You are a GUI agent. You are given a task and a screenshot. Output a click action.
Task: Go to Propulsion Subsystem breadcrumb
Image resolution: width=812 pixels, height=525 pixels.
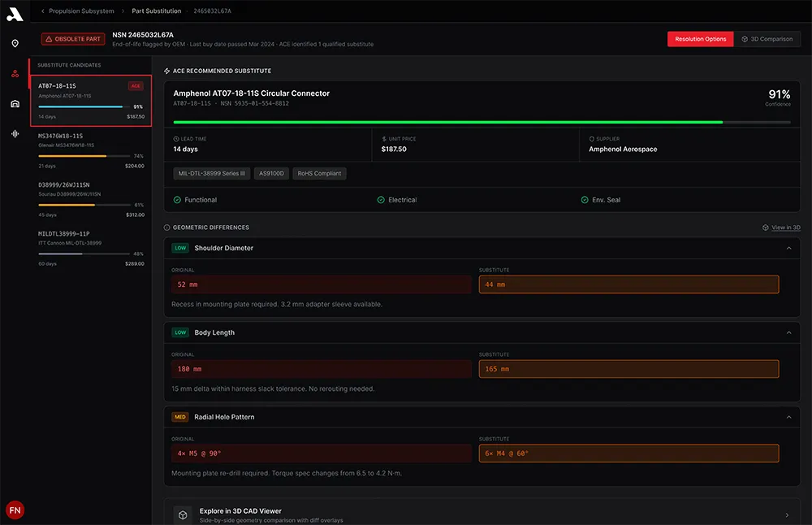tap(81, 11)
